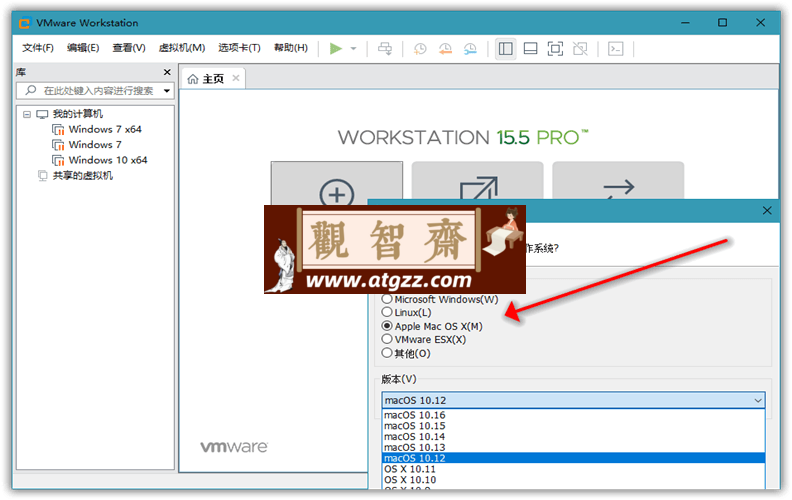
Task: Close the 主页 tab
Action: point(236,78)
